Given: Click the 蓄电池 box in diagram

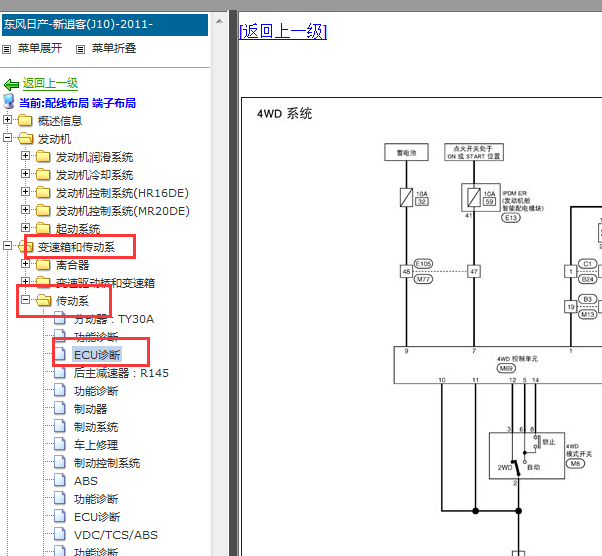Looking at the screenshot, I should point(406,152).
